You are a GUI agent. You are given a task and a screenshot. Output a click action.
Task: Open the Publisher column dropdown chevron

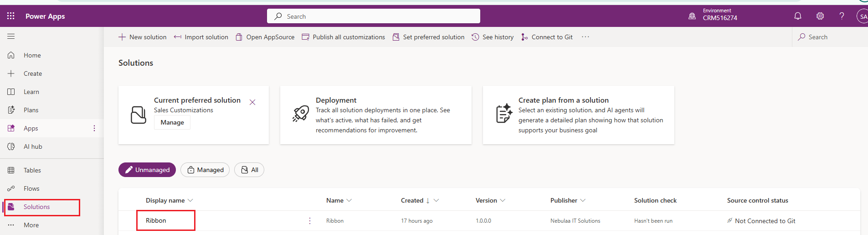coord(583,200)
